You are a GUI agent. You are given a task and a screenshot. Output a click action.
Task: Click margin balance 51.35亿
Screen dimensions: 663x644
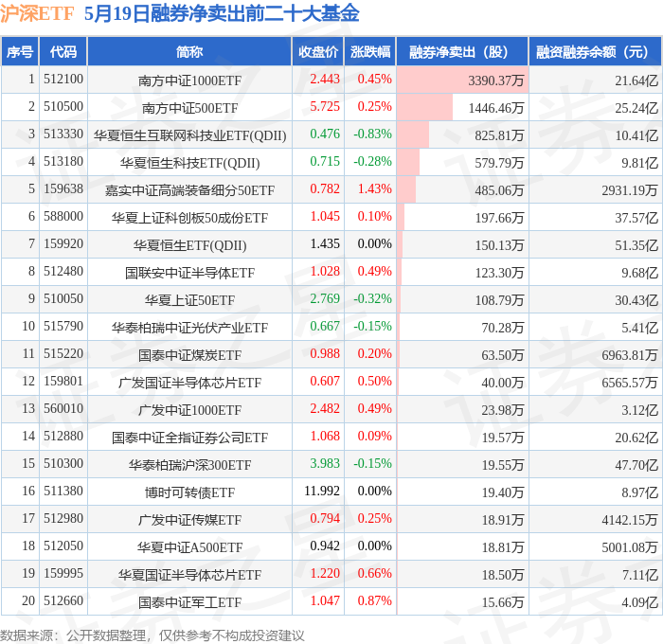click(x=636, y=245)
